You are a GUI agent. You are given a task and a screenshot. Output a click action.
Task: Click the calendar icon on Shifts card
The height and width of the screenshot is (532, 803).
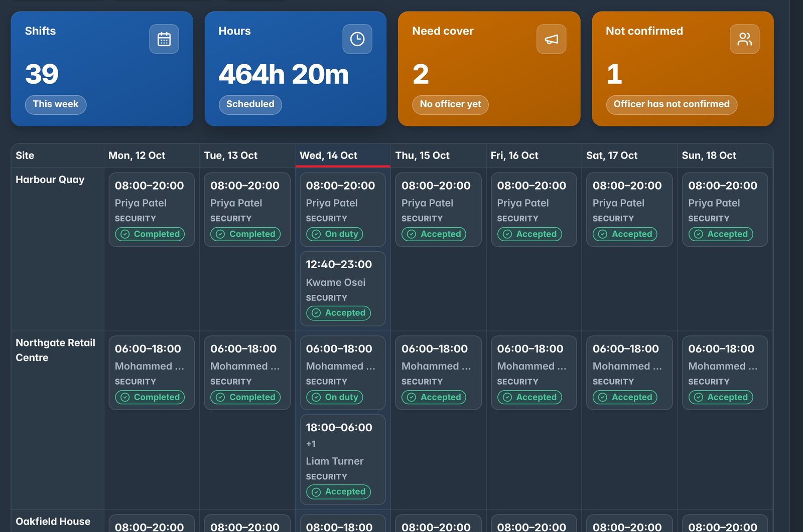coord(164,39)
